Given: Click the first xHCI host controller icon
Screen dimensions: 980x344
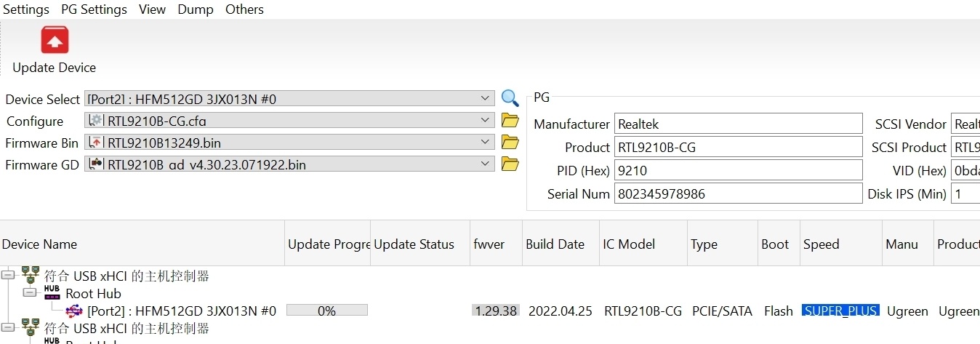Looking at the screenshot, I should pos(31,276).
